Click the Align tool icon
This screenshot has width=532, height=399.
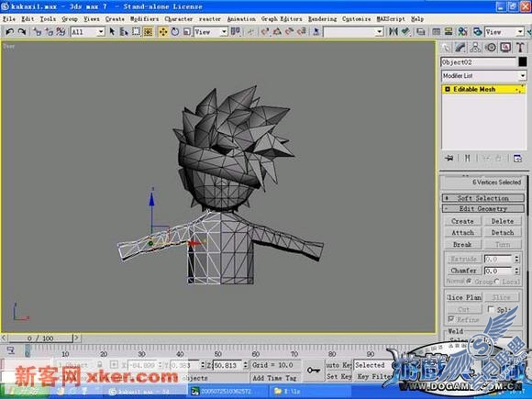click(x=405, y=32)
